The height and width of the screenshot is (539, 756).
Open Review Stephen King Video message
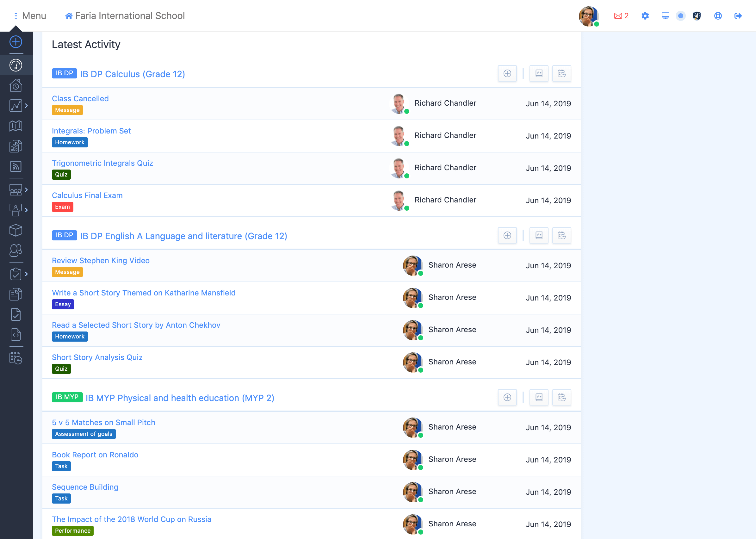click(x=101, y=261)
